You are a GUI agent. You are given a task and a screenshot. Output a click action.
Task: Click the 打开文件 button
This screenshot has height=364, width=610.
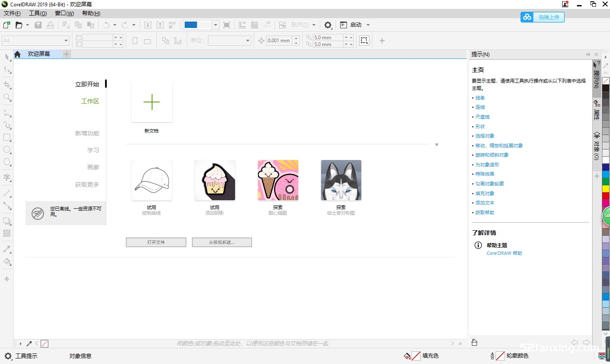click(x=156, y=242)
